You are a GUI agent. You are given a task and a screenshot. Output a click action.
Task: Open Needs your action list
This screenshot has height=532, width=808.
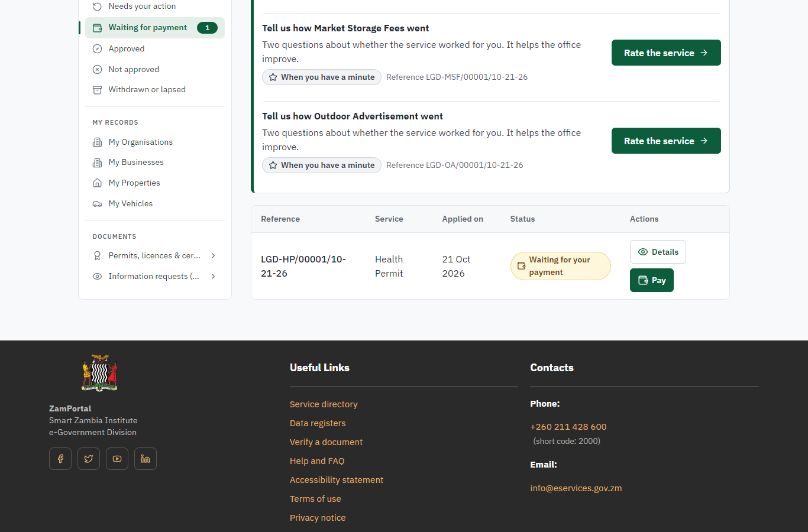click(155, 7)
